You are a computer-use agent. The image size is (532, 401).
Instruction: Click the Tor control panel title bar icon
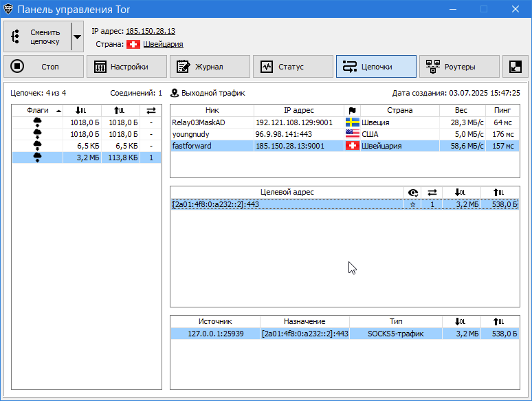pyautogui.click(x=8, y=9)
